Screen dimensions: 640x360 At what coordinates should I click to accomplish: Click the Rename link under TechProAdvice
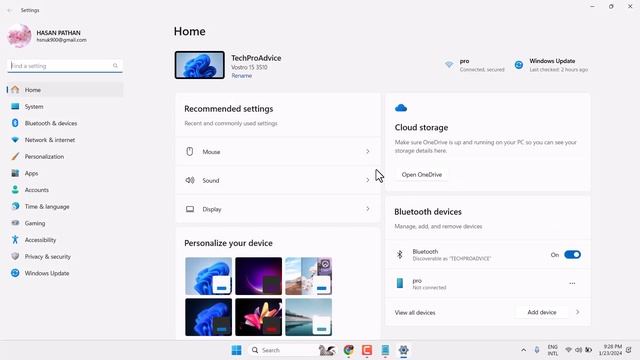242,76
